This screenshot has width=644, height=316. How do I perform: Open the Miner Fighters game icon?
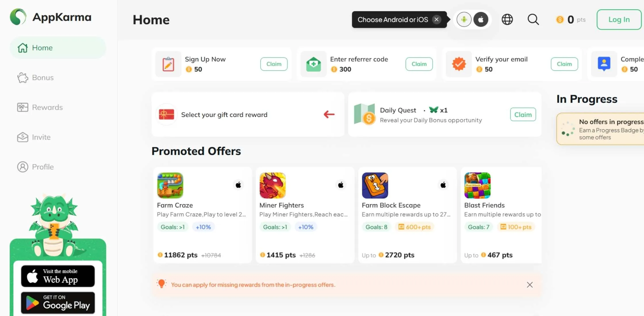tap(273, 185)
